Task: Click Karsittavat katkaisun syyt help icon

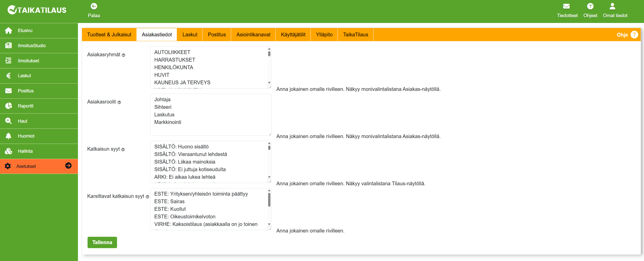Action: (148, 197)
